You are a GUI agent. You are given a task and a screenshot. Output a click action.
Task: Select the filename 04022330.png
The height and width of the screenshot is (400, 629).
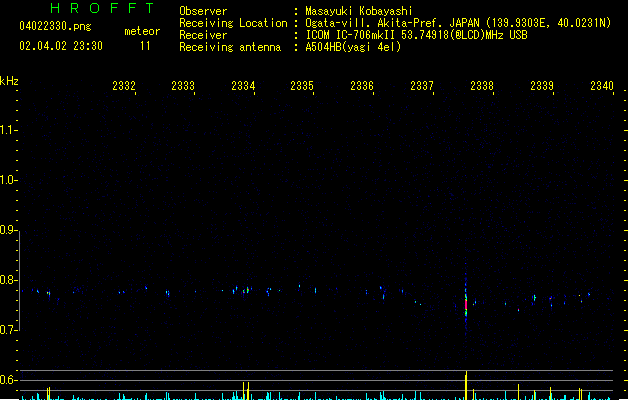point(55,26)
